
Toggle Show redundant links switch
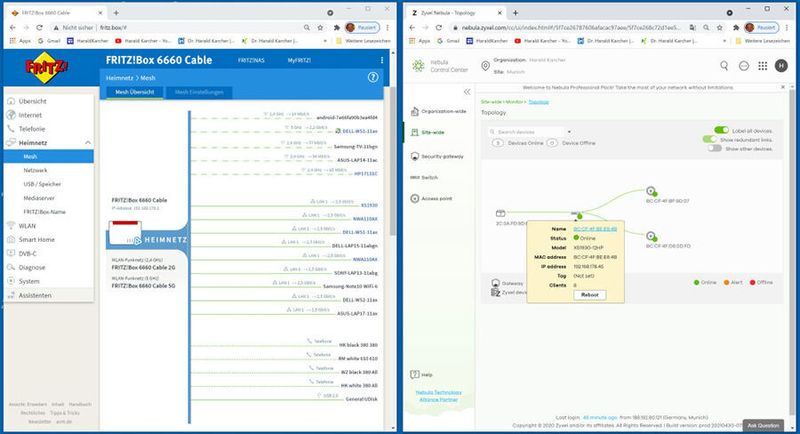710,139
